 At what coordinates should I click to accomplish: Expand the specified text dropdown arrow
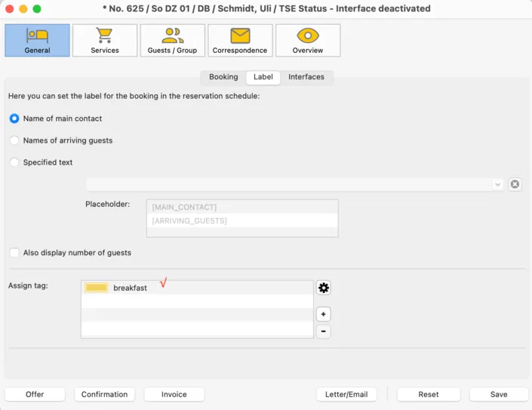[x=497, y=185]
